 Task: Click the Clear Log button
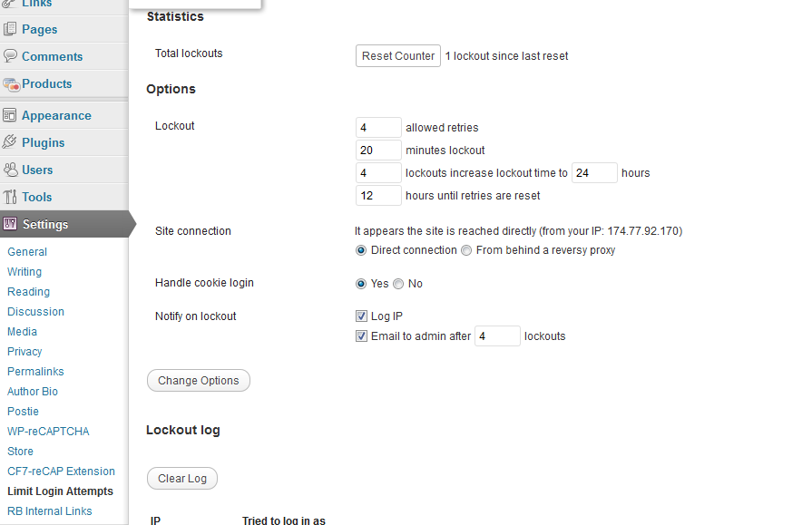pyautogui.click(x=181, y=479)
